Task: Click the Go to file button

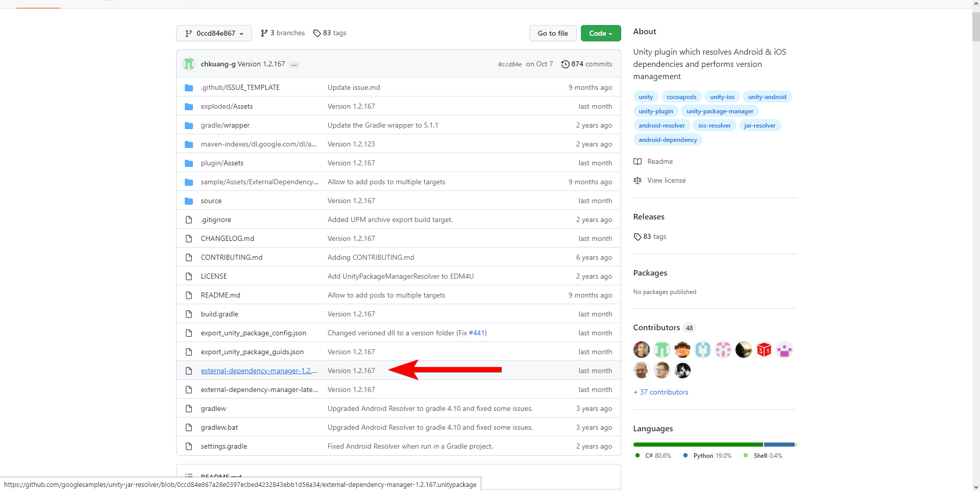Action: pyautogui.click(x=553, y=33)
